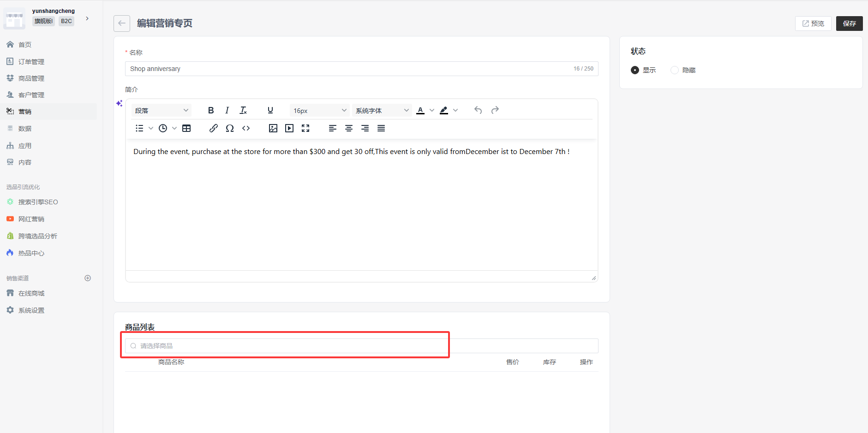Toggle bold formatting in editor

click(211, 110)
